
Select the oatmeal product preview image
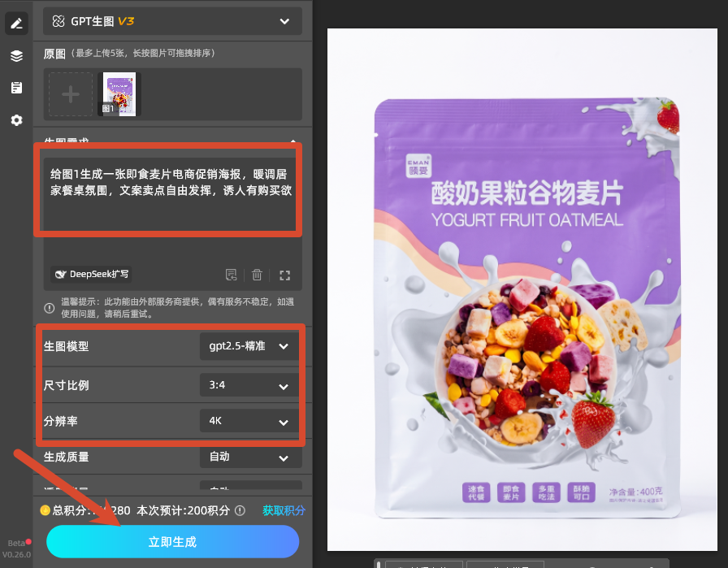click(522, 290)
